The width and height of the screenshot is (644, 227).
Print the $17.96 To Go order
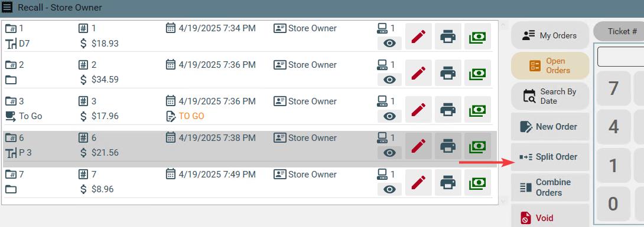tap(448, 110)
